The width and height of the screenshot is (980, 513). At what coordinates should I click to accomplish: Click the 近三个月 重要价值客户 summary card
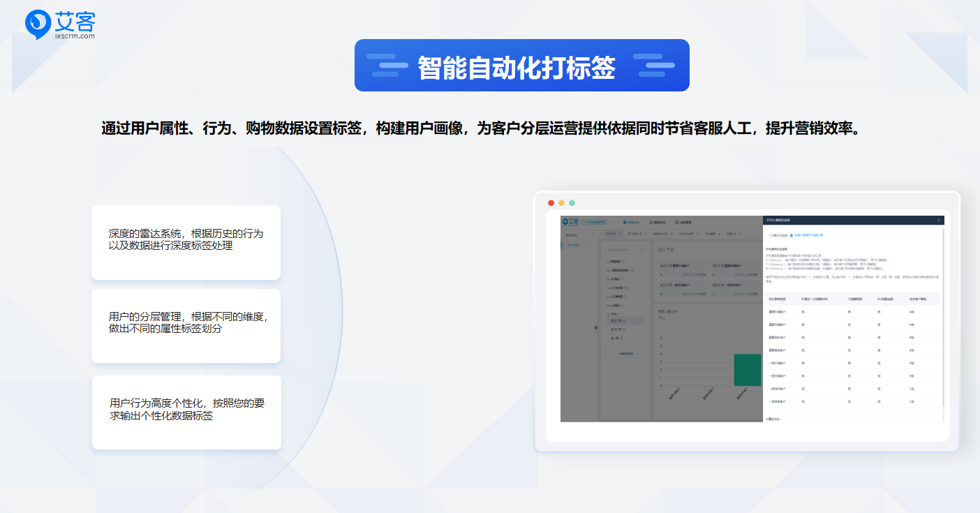pyautogui.click(x=683, y=270)
